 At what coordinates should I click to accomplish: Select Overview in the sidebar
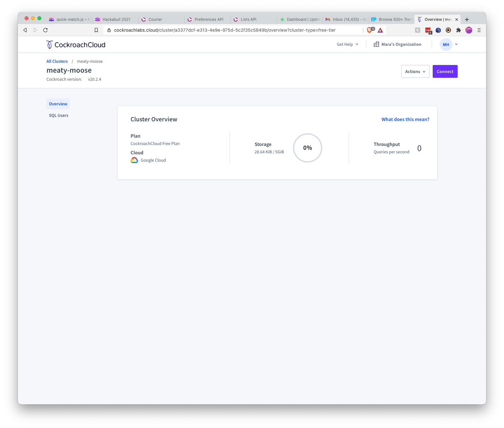point(58,104)
